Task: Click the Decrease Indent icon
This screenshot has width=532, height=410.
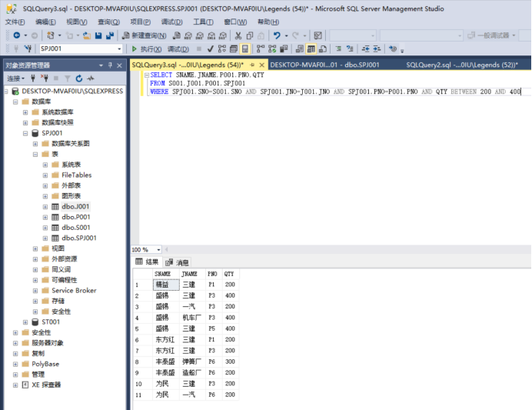Action: [x=365, y=49]
